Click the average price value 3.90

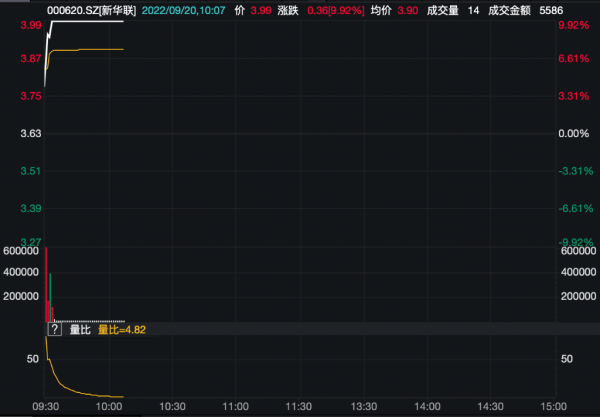point(408,10)
